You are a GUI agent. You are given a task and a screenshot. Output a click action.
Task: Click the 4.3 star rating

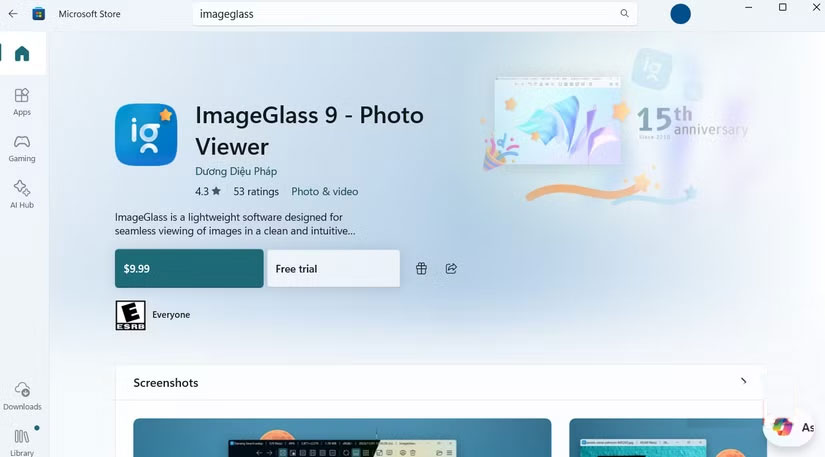click(x=208, y=191)
